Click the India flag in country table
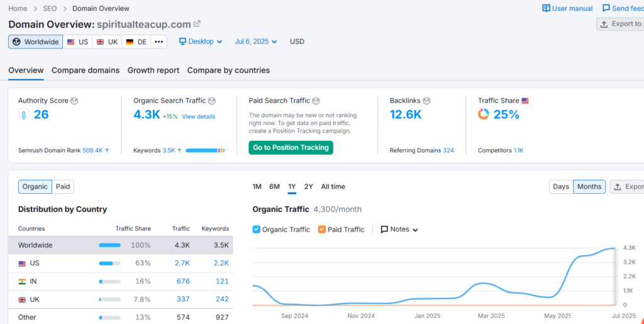Screen dimensions: 644x324 tap(22, 282)
